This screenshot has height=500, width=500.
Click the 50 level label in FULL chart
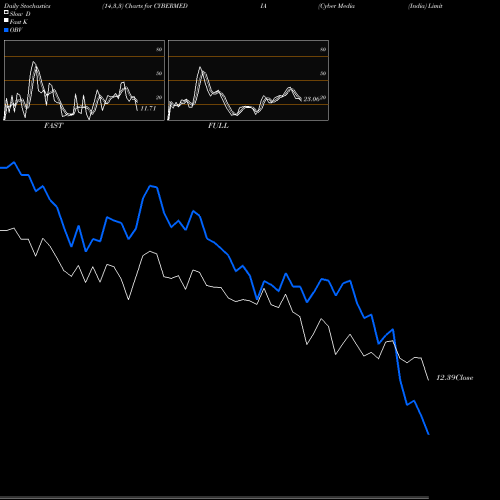pos(323,73)
